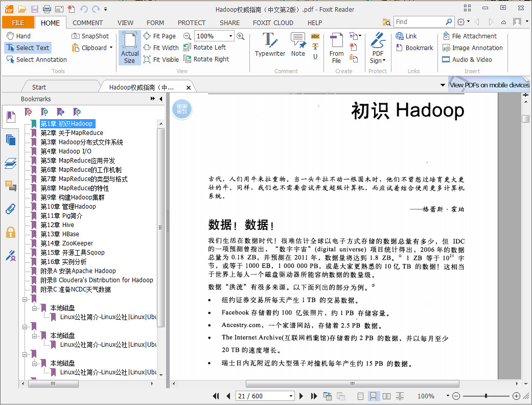Switch to the COMMENT ribbon tab
The image size is (532, 405).
(x=87, y=22)
